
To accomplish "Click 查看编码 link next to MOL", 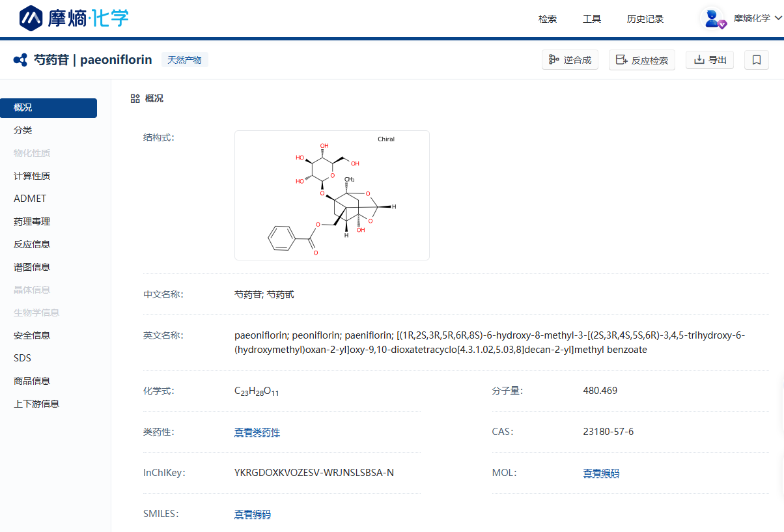I will click(x=601, y=473).
